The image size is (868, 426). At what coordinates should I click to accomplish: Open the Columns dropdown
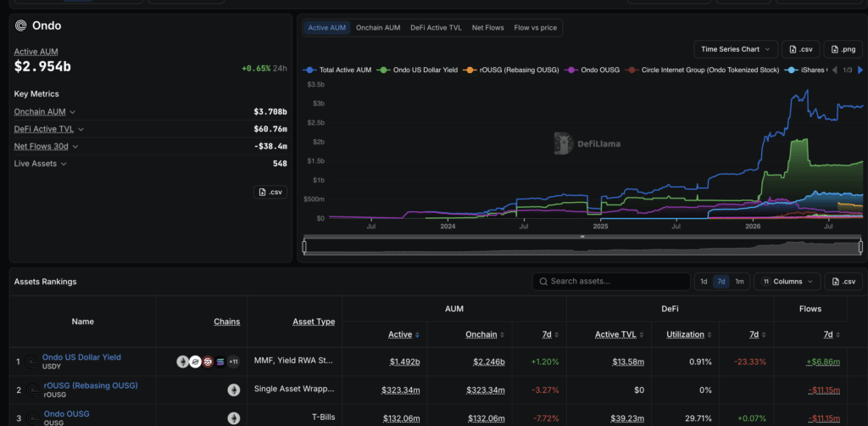[x=787, y=282]
